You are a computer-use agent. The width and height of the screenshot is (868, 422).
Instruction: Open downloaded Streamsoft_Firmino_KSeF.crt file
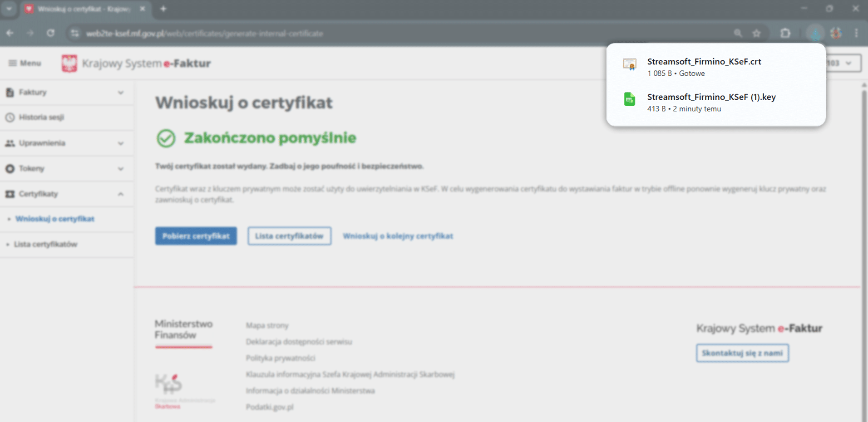point(704,67)
